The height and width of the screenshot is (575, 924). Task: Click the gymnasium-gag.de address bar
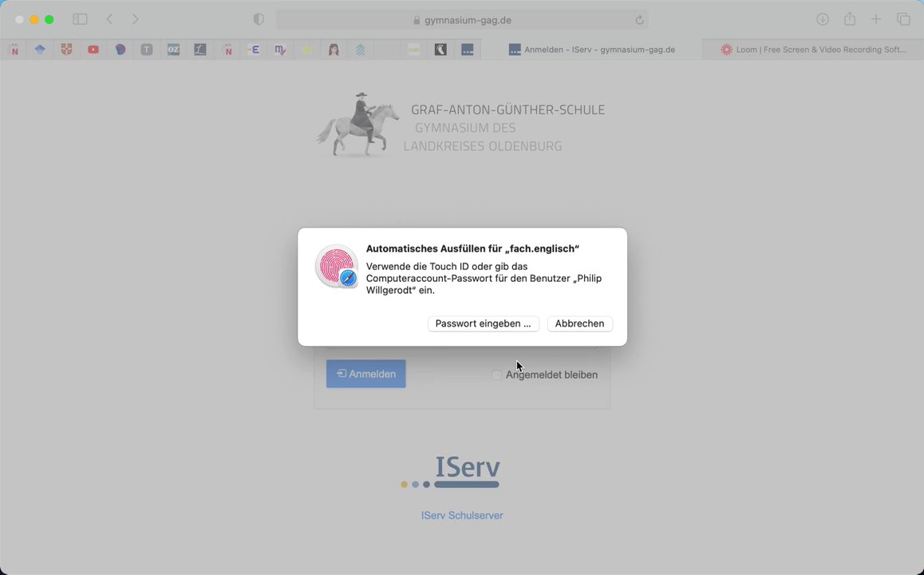(x=462, y=20)
